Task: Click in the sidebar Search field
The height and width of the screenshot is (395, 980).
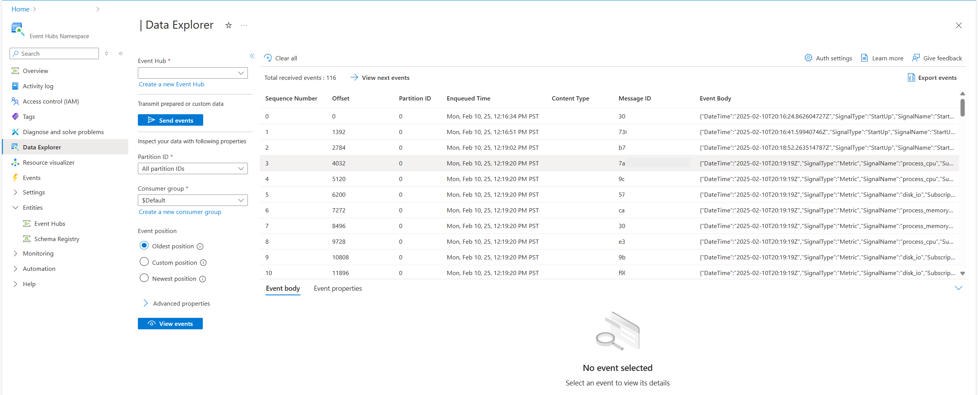Action: pos(54,53)
